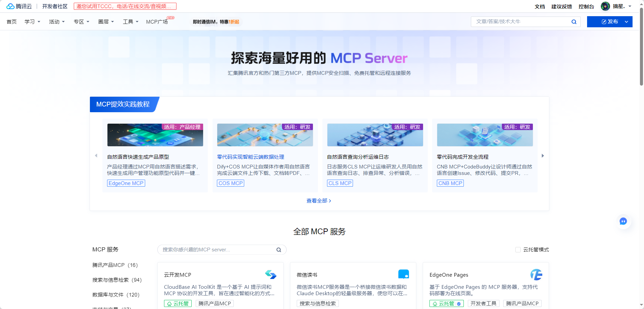Click 云托管 tag on EdgeOne Pages card
644x309 pixels.
click(447, 304)
